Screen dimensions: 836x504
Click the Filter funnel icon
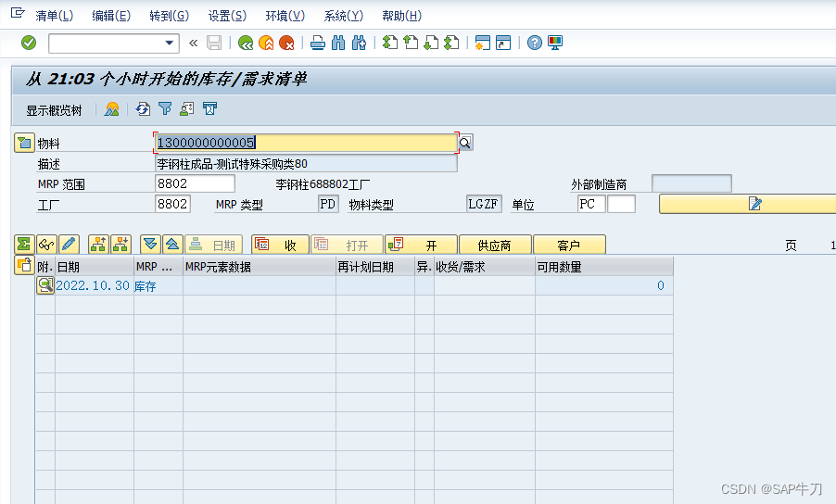(165, 109)
